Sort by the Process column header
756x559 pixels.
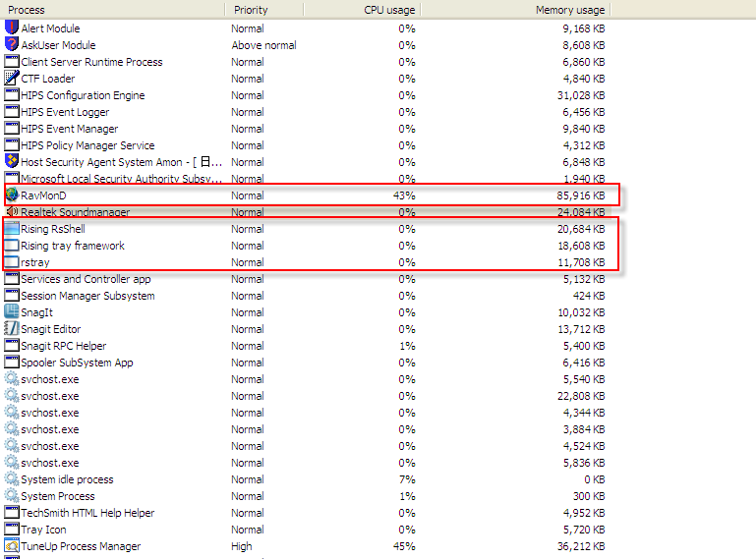[113, 10]
